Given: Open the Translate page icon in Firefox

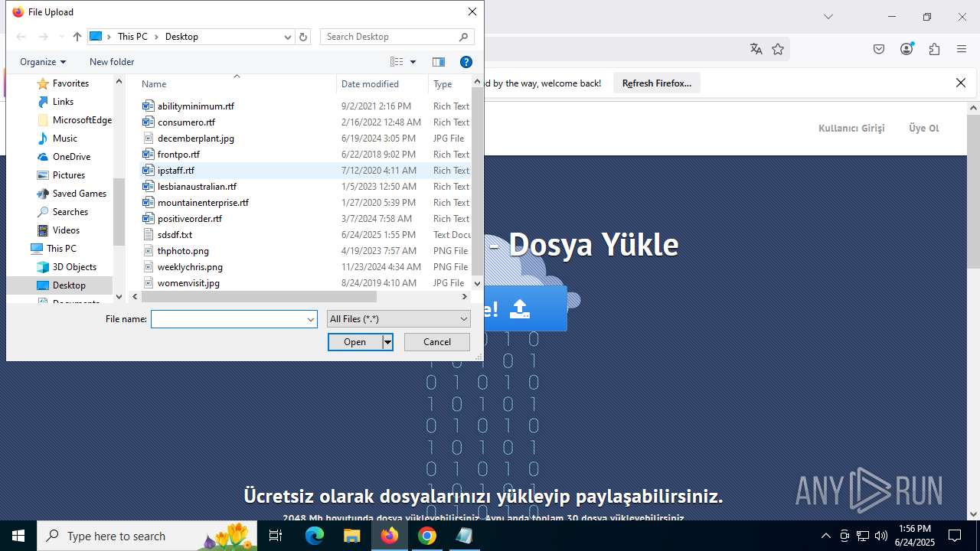Looking at the screenshot, I should coord(756,49).
